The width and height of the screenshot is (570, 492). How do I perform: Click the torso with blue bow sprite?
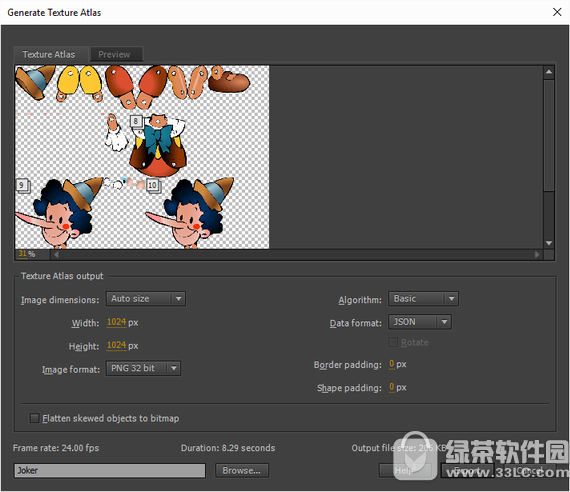point(158,145)
